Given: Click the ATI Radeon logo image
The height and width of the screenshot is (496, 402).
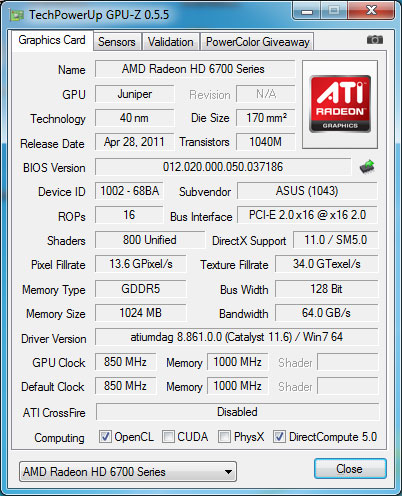Looking at the screenshot, I should tap(340, 104).
